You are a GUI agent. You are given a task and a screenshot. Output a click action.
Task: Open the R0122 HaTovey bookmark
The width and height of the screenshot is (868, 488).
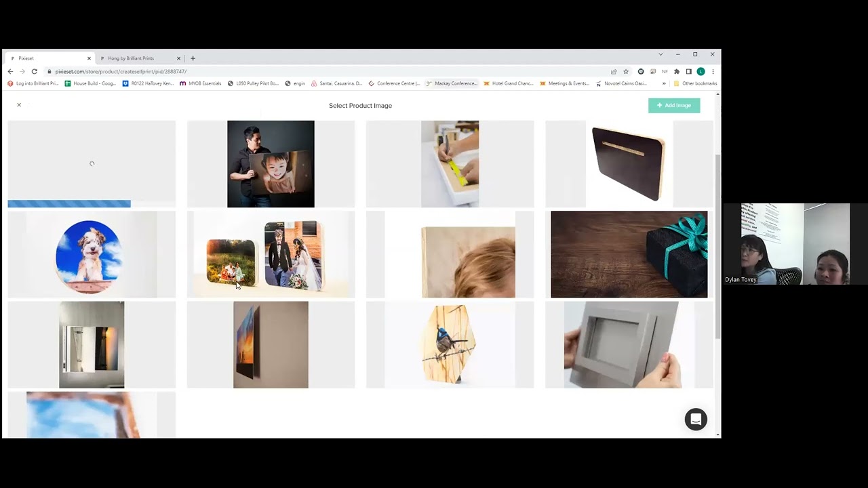tap(149, 83)
